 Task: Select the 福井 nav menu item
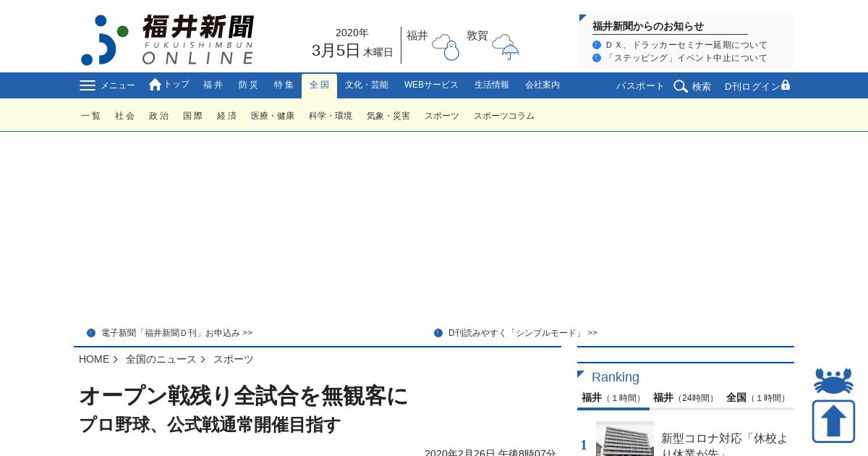pyautogui.click(x=213, y=85)
